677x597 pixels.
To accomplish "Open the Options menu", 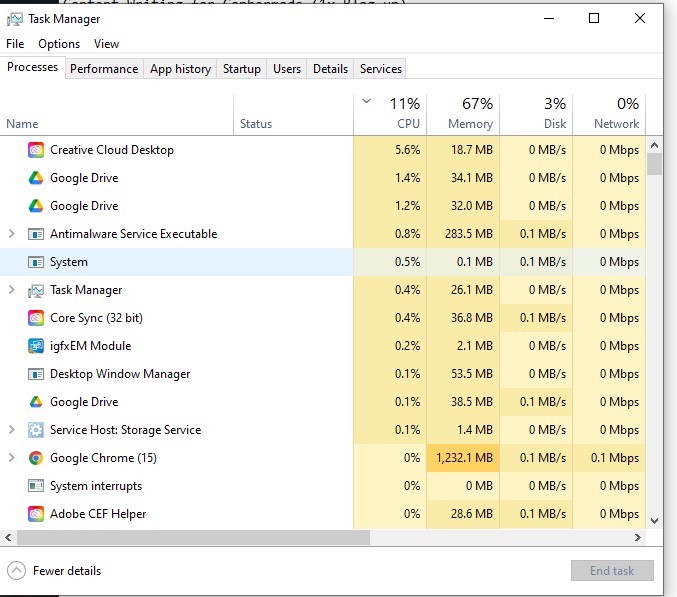I will point(59,44).
